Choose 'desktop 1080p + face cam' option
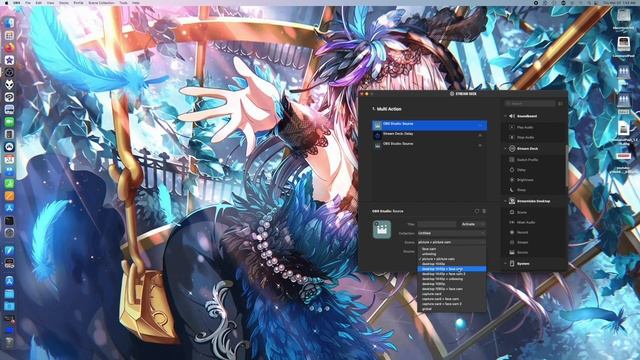Viewport: 640px width, 360px height. 451,289
